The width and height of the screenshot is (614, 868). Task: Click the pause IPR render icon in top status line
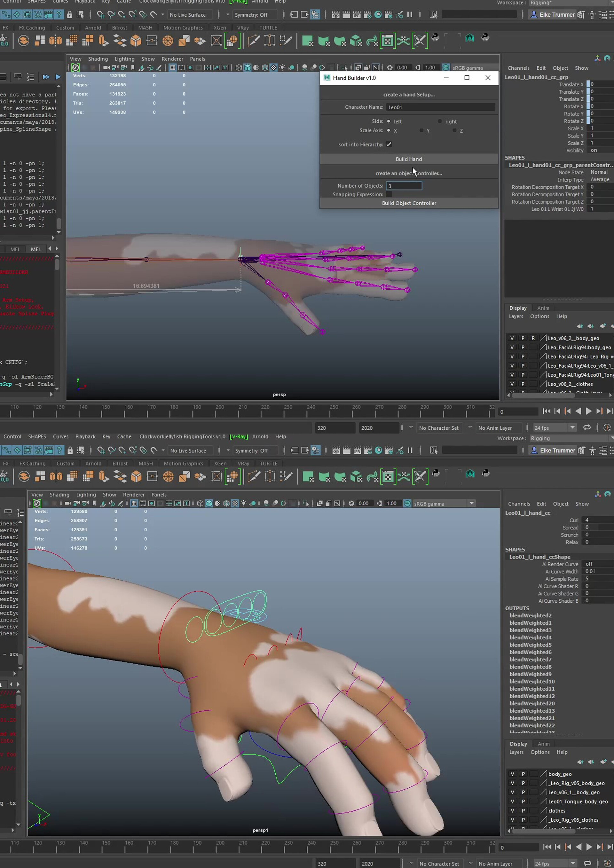point(409,15)
